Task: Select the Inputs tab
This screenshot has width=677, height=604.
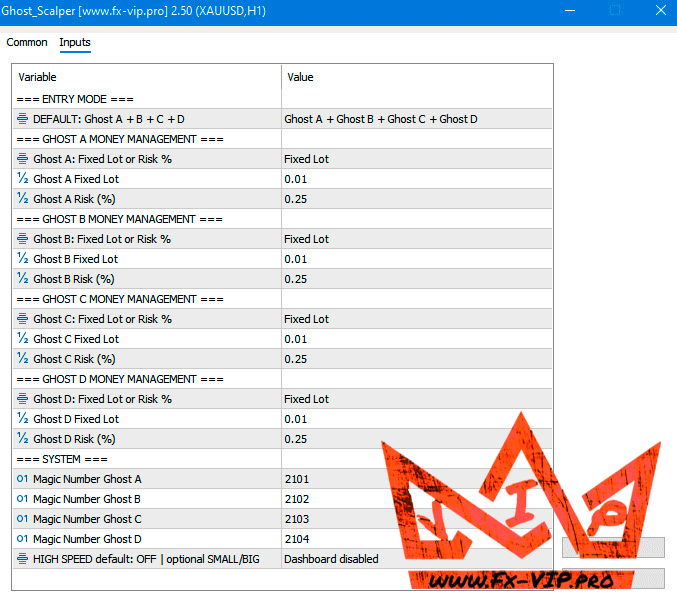Action: pos(75,42)
